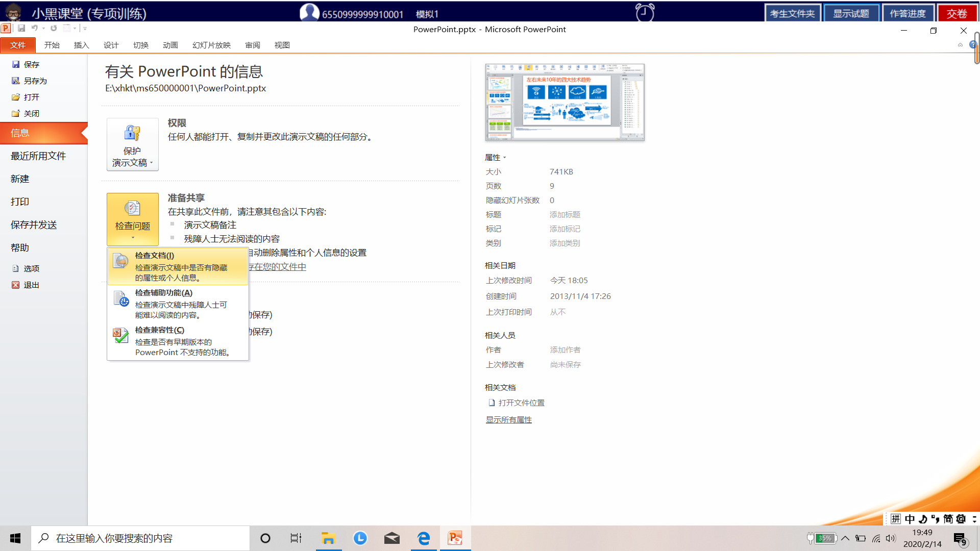Click 打开文件位置 link

[517, 403]
